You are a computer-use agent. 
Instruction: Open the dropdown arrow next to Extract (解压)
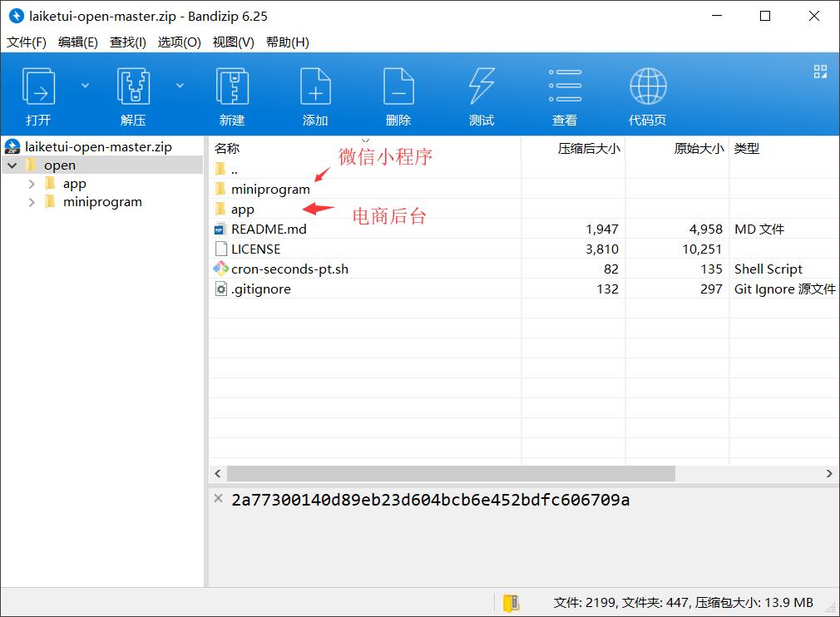(x=180, y=86)
